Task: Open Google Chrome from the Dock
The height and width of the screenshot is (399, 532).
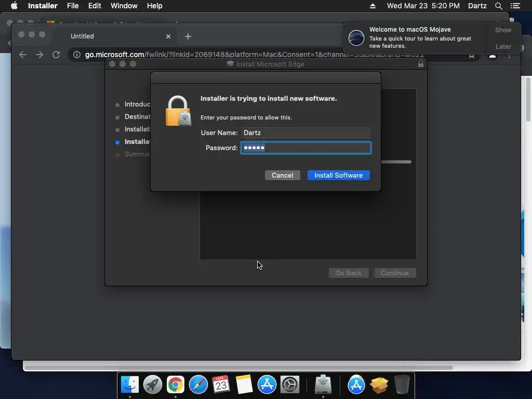Action: (176, 385)
